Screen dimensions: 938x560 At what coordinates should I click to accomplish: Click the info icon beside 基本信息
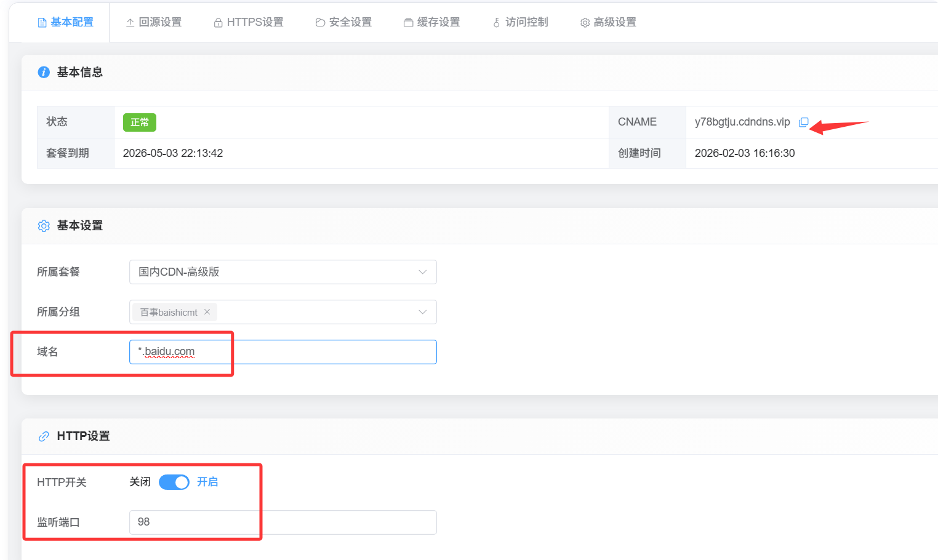43,72
